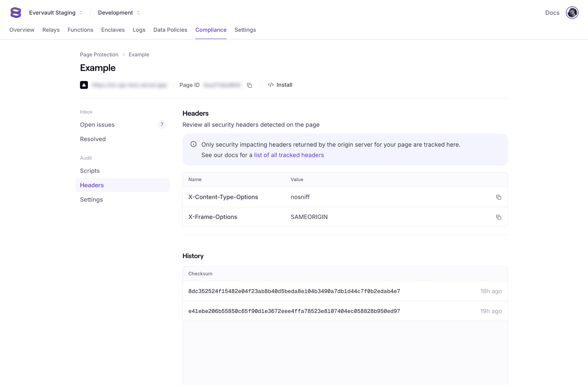Switch to the Compliance tab
This screenshot has height=385, width=588.
[211, 30]
